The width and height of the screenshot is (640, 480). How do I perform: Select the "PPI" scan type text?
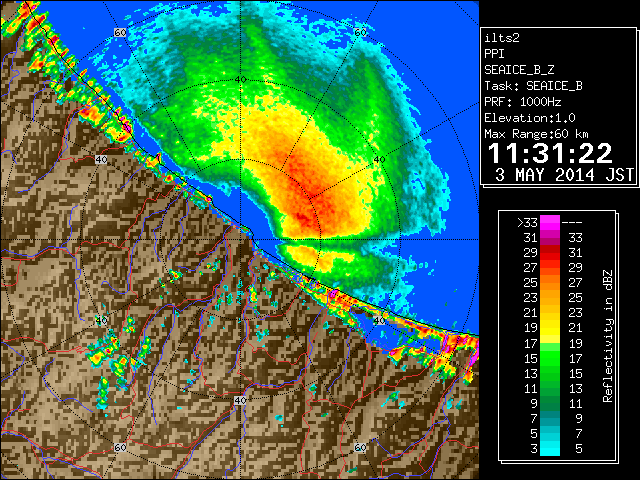pos(494,54)
